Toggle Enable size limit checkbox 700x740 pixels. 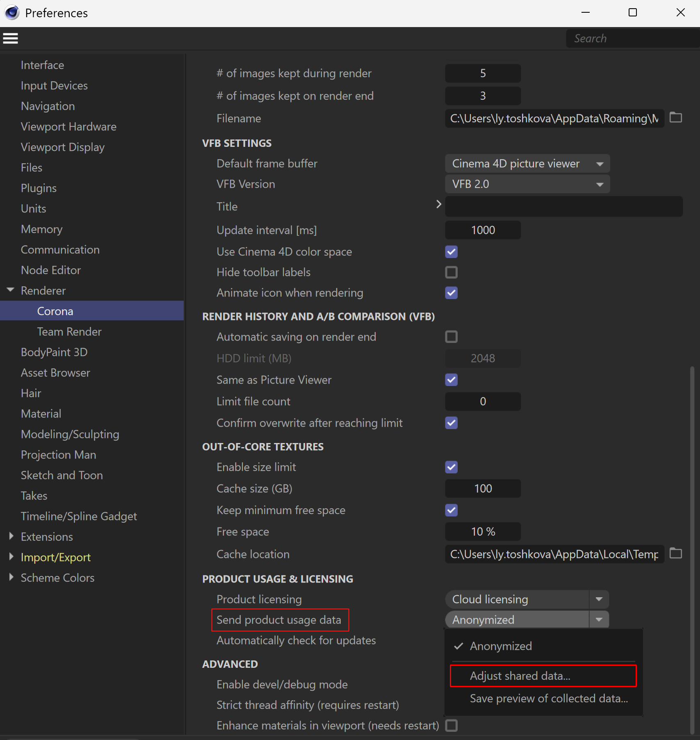[451, 467]
